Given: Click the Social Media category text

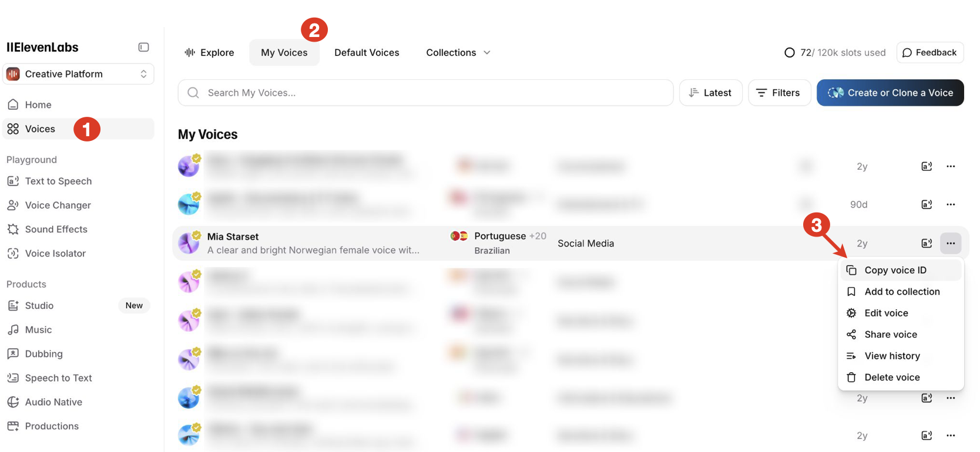Looking at the screenshot, I should coord(586,243).
